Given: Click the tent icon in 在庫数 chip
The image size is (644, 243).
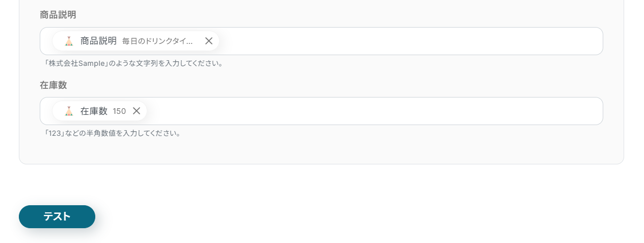Looking at the screenshot, I should pos(69,111).
